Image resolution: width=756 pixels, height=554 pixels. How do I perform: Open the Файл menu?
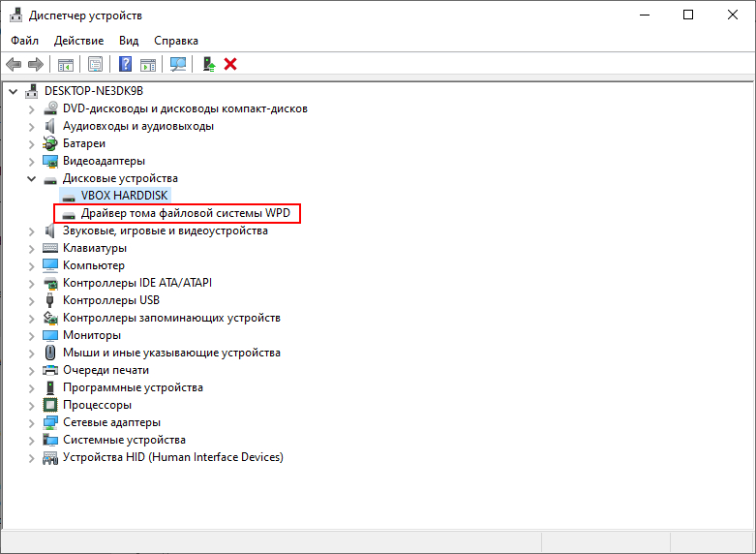[x=24, y=41]
